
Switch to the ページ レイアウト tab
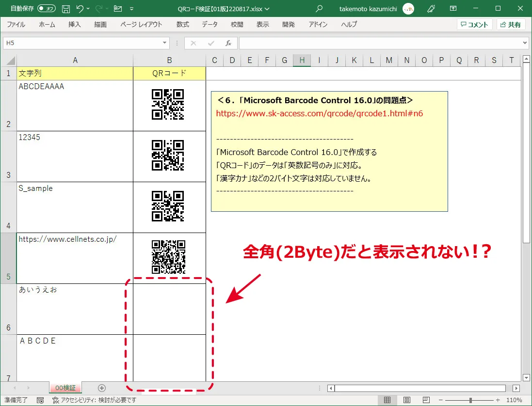(141, 24)
